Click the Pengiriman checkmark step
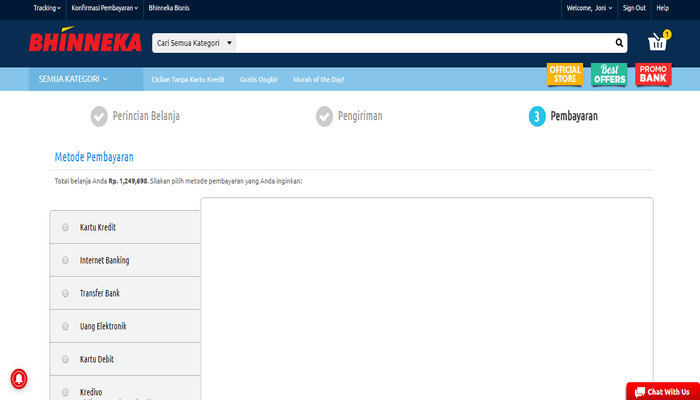The height and width of the screenshot is (400, 700). click(x=324, y=116)
